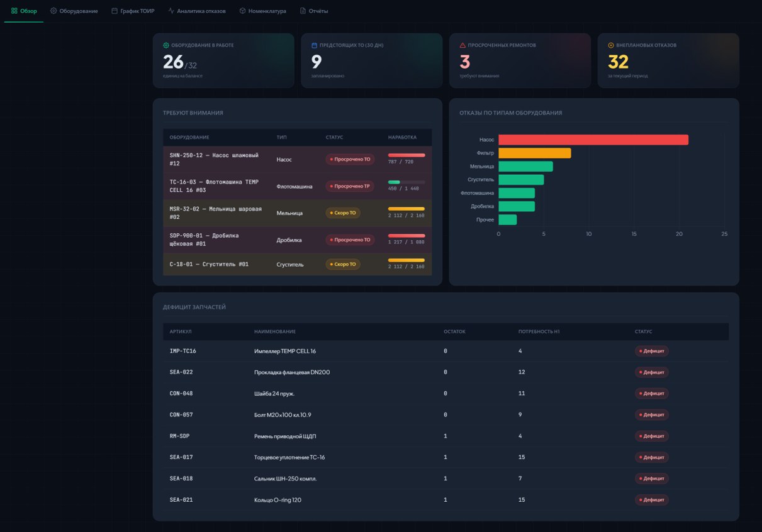Click the Дефицит badge for SEA-021

[x=652, y=500]
